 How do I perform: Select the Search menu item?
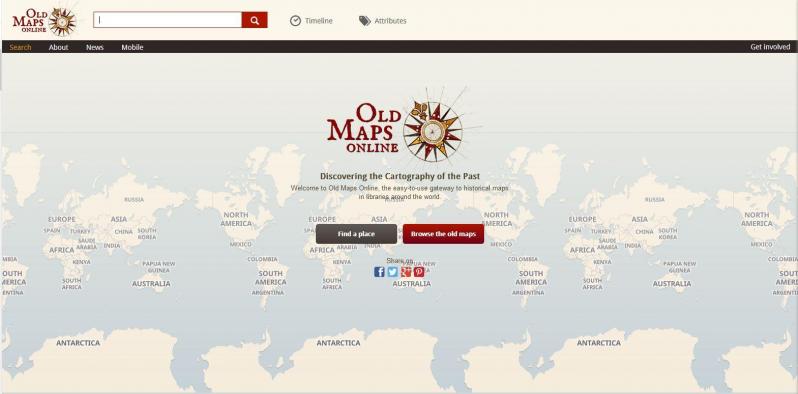20,47
